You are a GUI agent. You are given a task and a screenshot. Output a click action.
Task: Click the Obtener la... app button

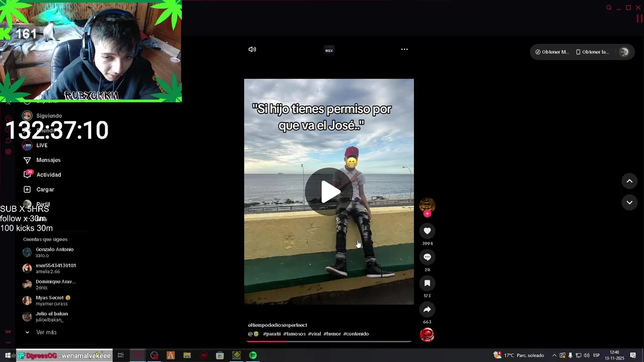pos(592,52)
